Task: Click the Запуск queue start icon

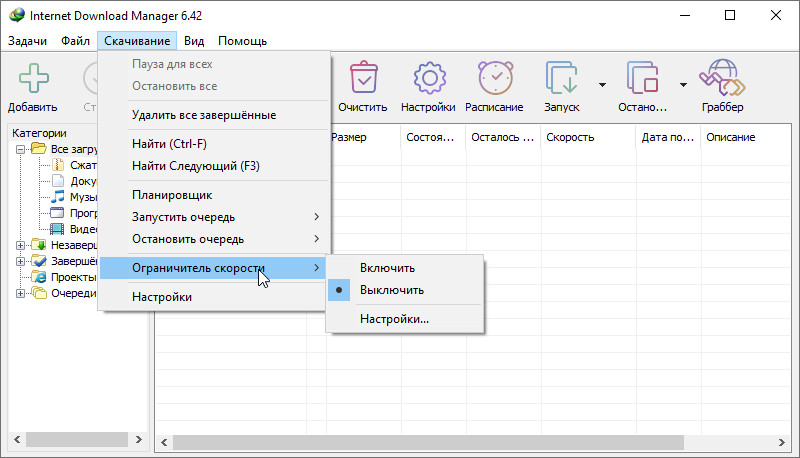Action: click(560, 78)
